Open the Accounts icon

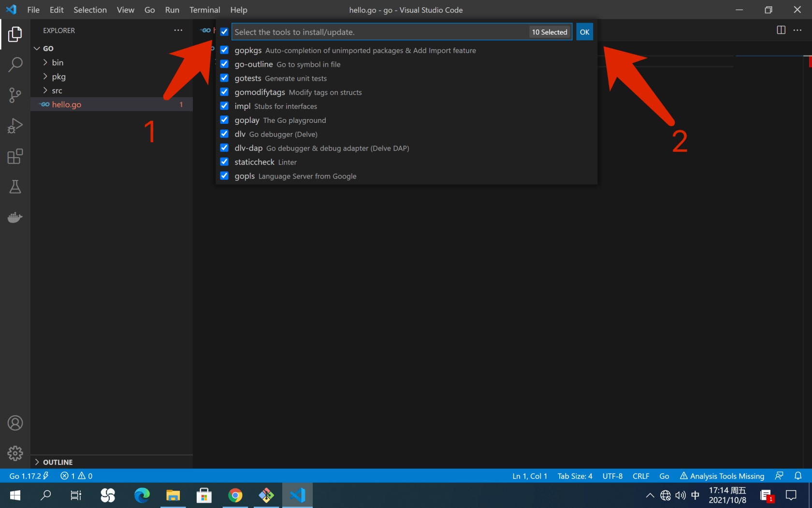tap(15, 423)
